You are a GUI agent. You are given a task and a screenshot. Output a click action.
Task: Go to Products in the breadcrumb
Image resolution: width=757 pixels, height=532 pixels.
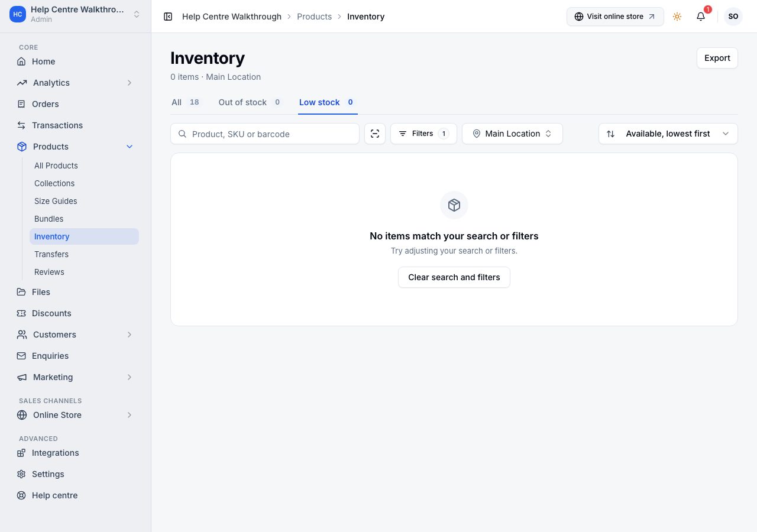[314, 17]
